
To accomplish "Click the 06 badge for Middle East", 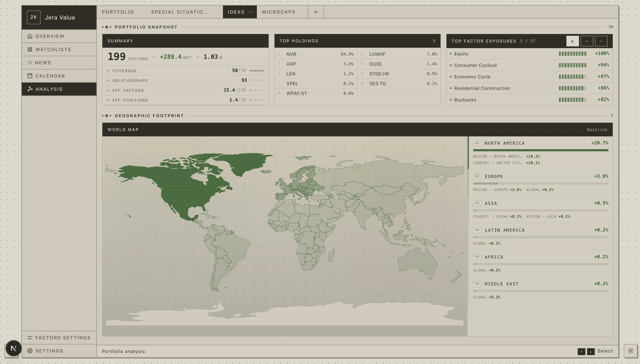I will click(x=477, y=284).
